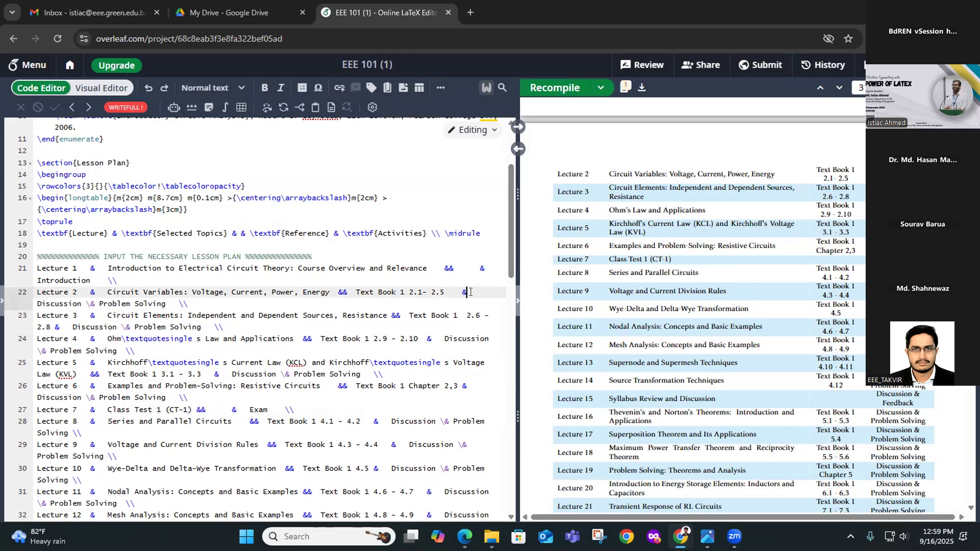Open Writefull settings gear icon
The image size is (980, 551).
[x=372, y=107]
